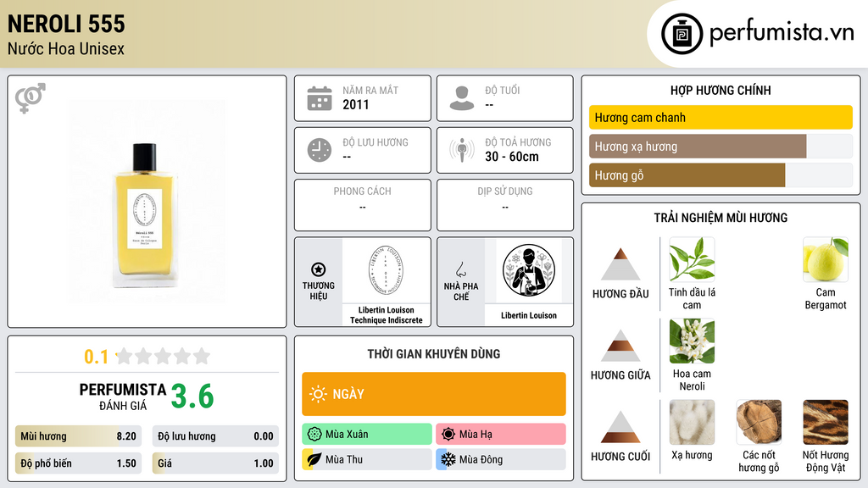Click the Mùa Đông snowflake icon
868x488 pixels.
pos(448,459)
